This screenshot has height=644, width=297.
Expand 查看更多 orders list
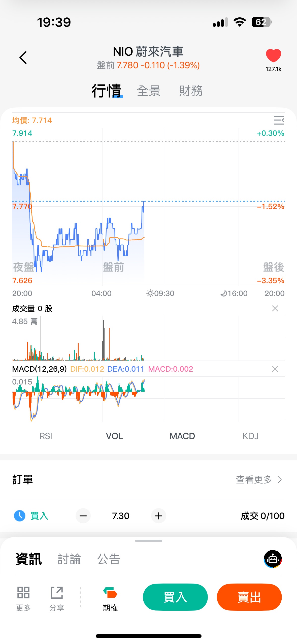click(x=258, y=479)
